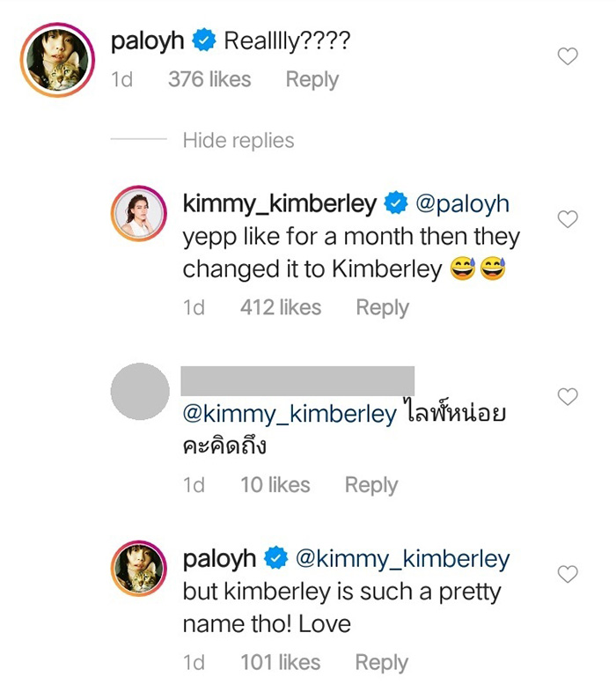616x692 pixels.
Task: View the 101 likes on last reply
Action: [x=280, y=662]
